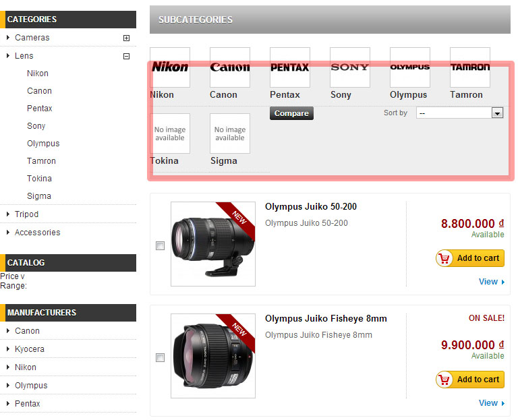Open the Olympus Juiko Fisheye 8mm title link
Screen dimensions: 518x420
[x=326, y=319]
